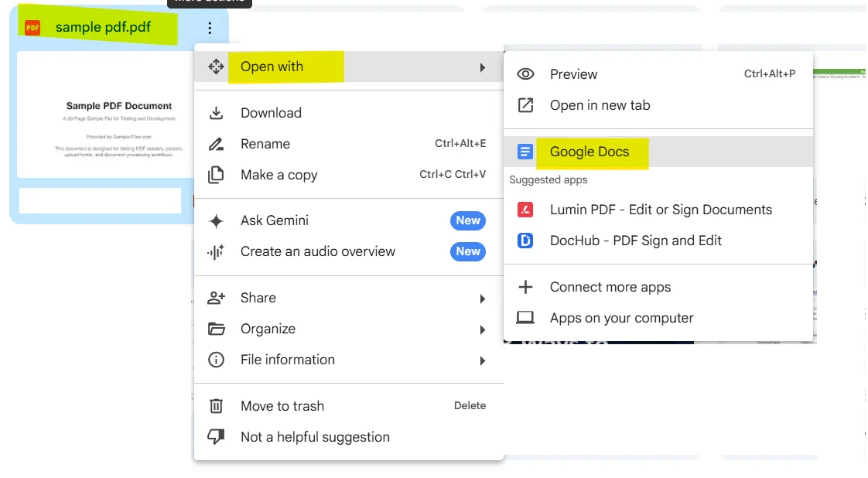Viewport: 868px width, 478px height.
Task: Click the Share person-plus icon
Action: [216, 298]
